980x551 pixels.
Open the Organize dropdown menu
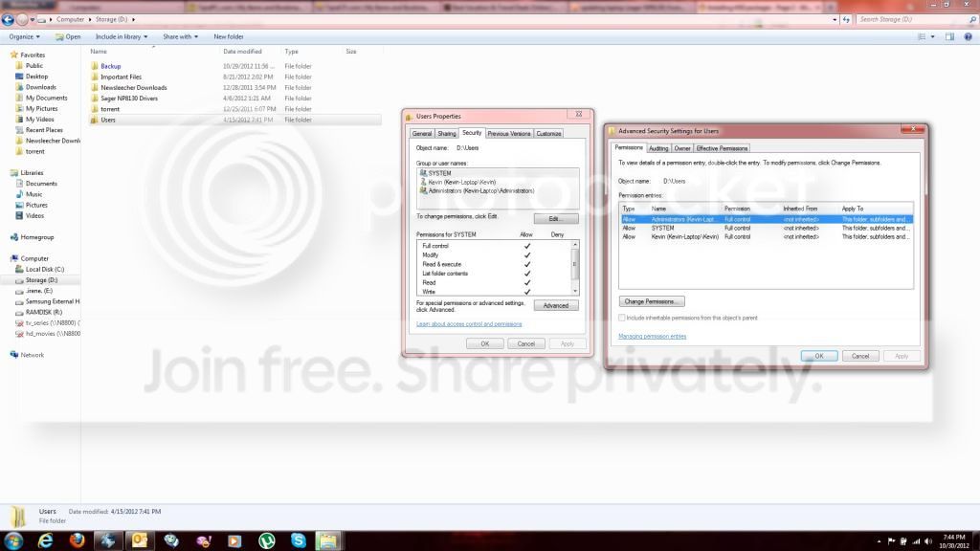[x=24, y=37]
